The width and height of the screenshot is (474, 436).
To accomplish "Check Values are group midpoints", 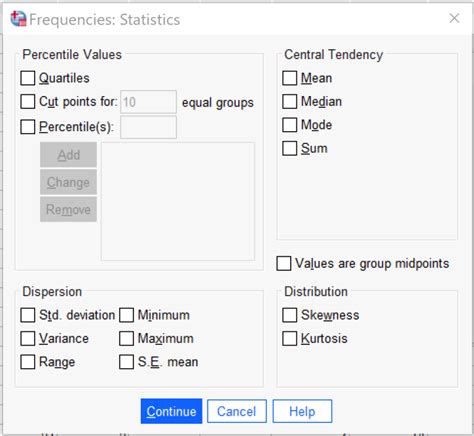I will [284, 263].
